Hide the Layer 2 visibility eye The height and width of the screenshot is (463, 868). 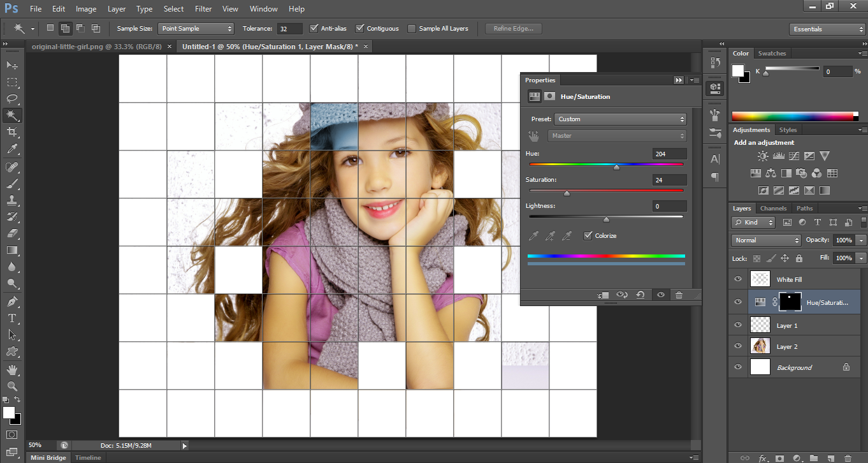click(737, 346)
